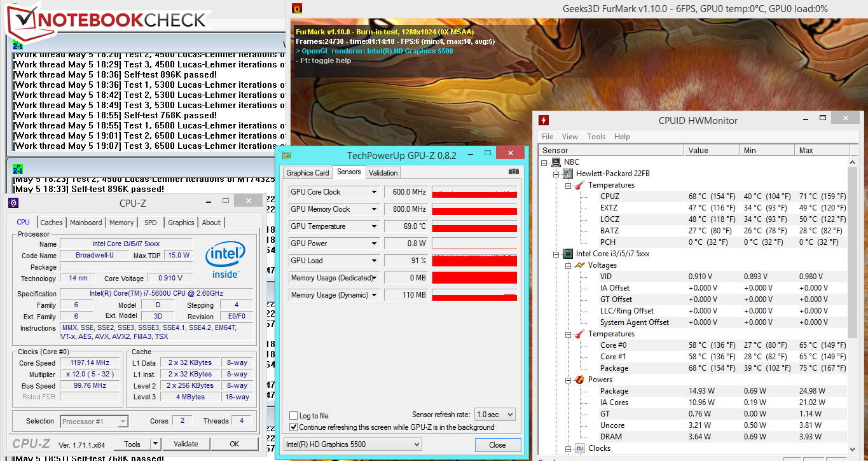
Task: Collapse the NBC root tree node
Action: (545, 162)
